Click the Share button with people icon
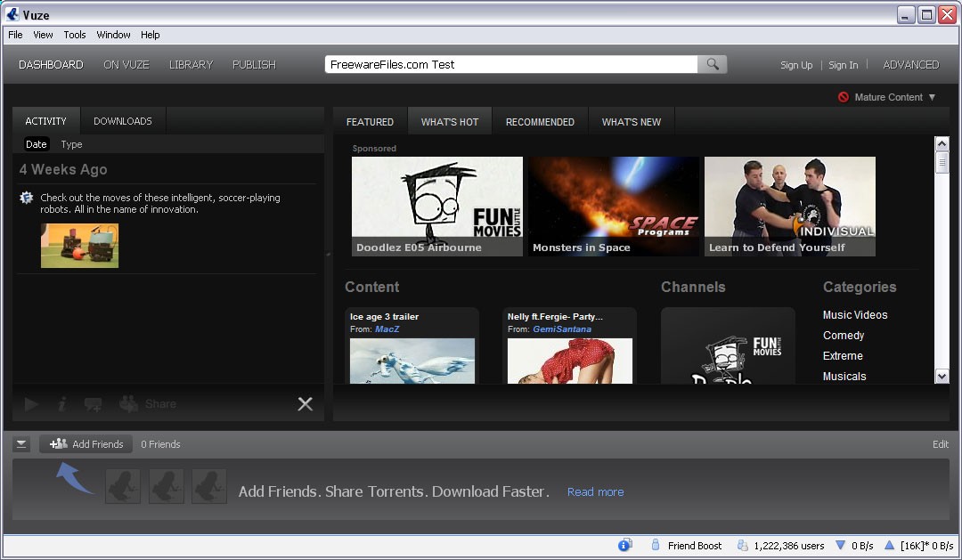 pos(148,403)
